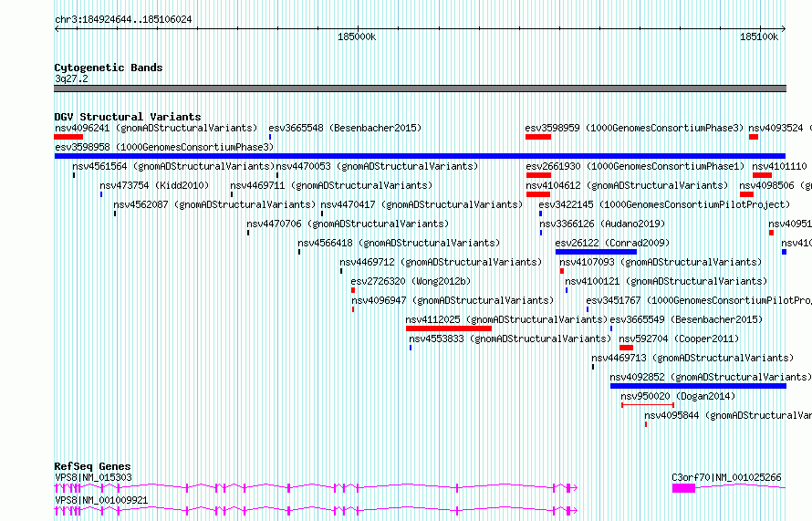Screen dimensions: 812x521
Task: Click the nsv4470706 variant label
Action: pos(348,224)
